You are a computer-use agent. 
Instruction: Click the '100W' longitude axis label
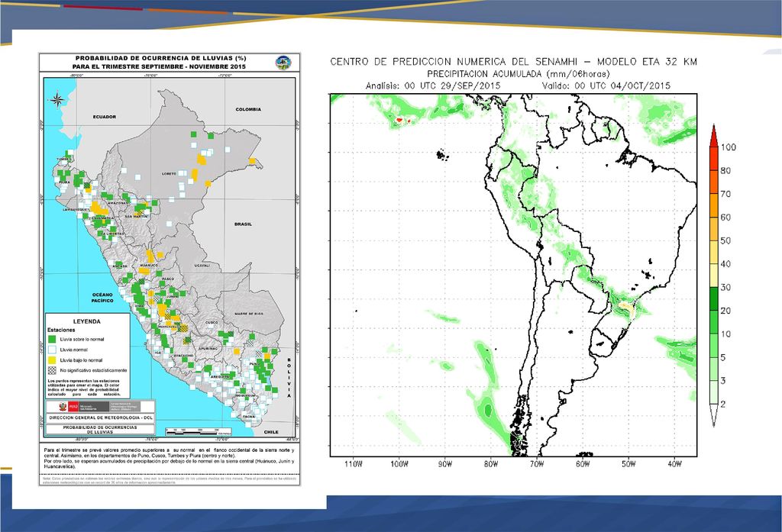click(x=399, y=464)
